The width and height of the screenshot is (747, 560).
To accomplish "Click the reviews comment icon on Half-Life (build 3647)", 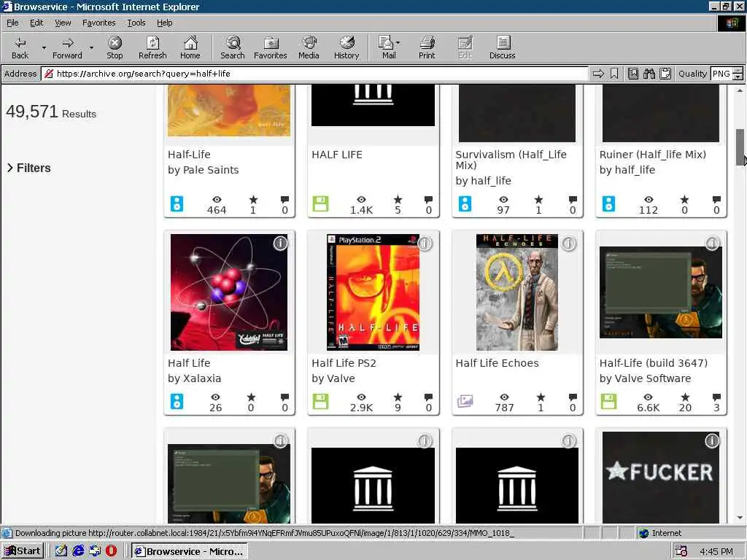I will [x=716, y=397].
